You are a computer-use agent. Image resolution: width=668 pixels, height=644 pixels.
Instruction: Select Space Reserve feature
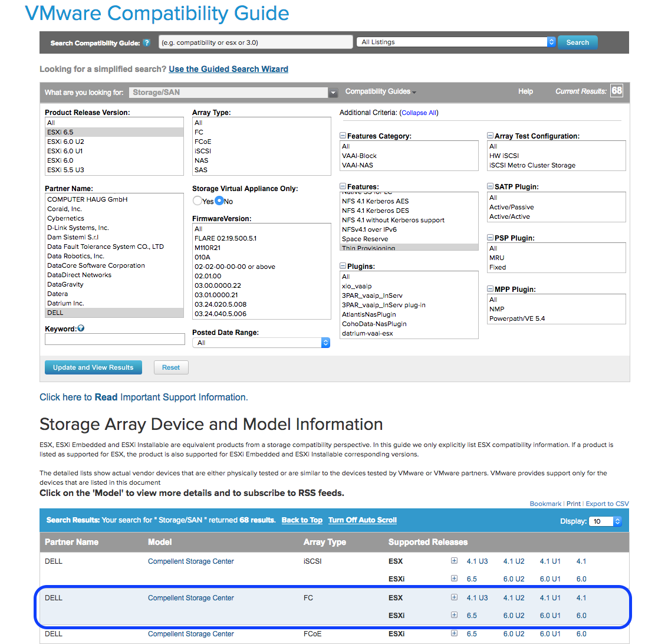tap(409, 239)
